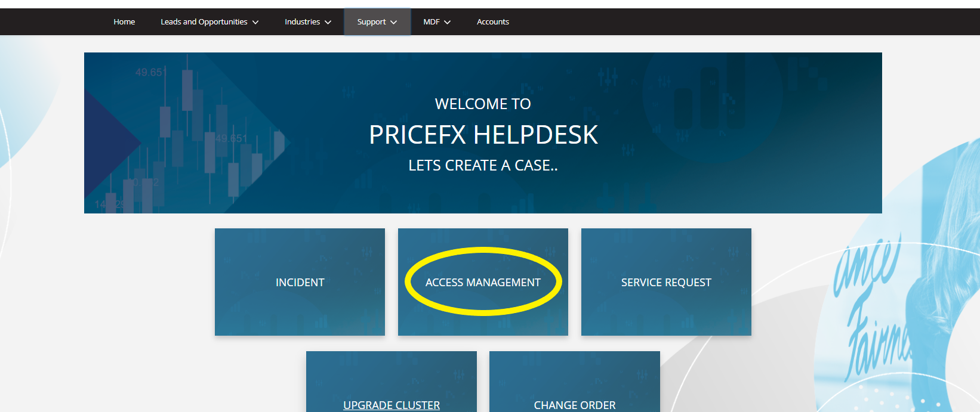Click the LETS CREATE A CASE text

pyautogui.click(x=483, y=165)
